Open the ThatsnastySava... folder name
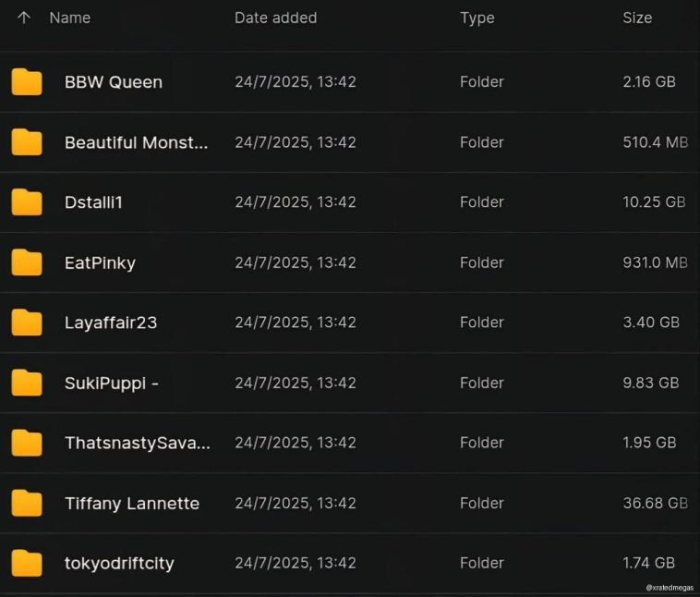The width and height of the screenshot is (700, 597). pos(138,443)
